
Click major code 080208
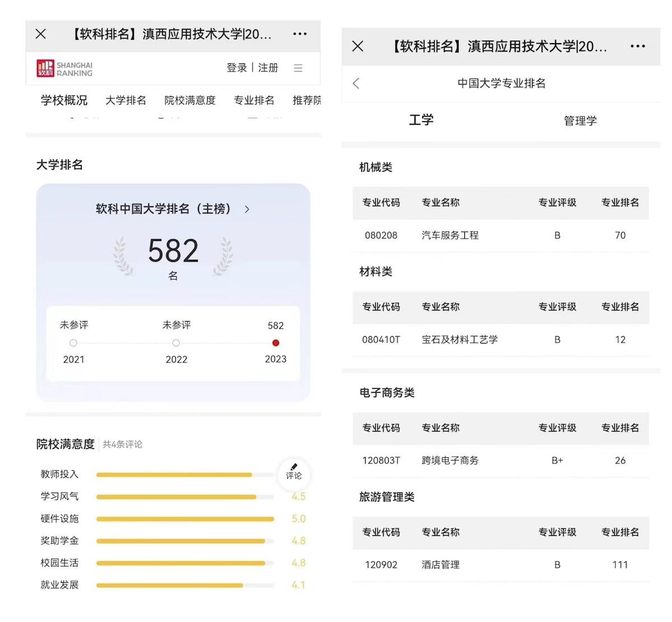pyautogui.click(x=381, y=235)
